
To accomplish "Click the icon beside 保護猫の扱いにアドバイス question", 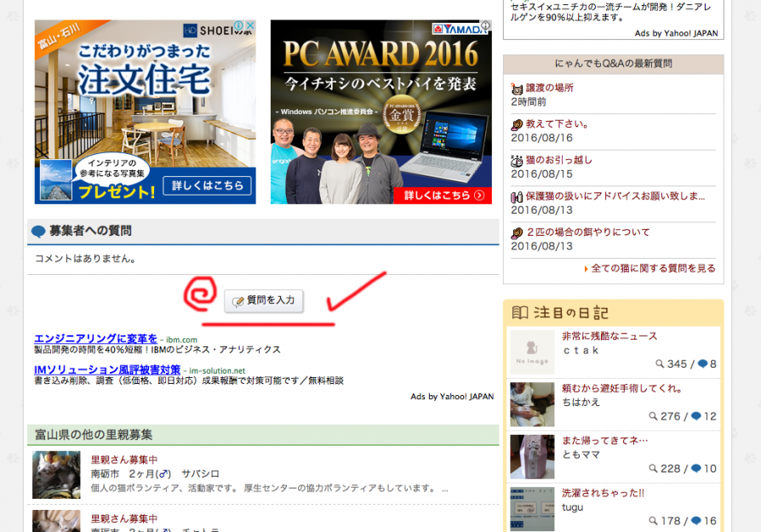I will pos(517,197).
